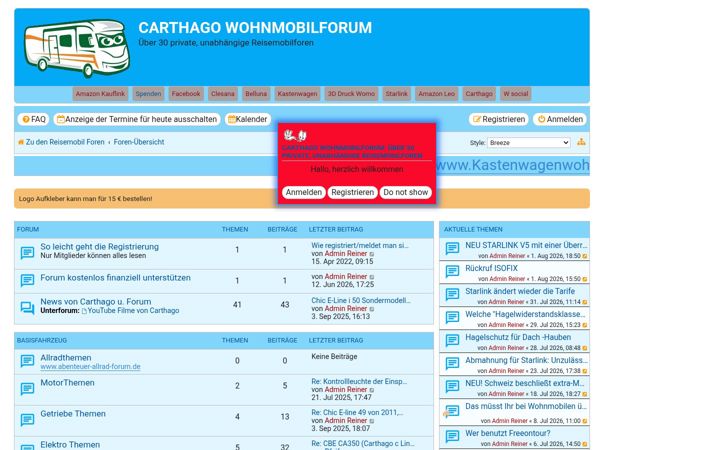Open topic NEU! Schweiz beschließt extra-M…
Image resolution: width=720 pixels, height=450 pixels.
(x=524, y=383)
